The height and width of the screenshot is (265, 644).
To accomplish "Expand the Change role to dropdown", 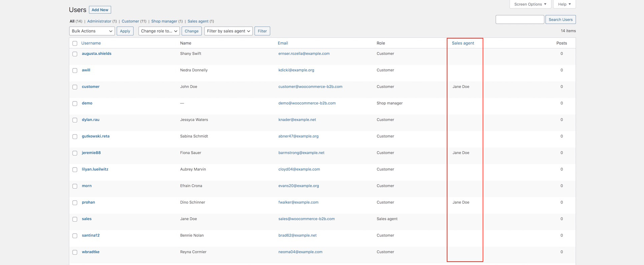I will click(159, 31).
